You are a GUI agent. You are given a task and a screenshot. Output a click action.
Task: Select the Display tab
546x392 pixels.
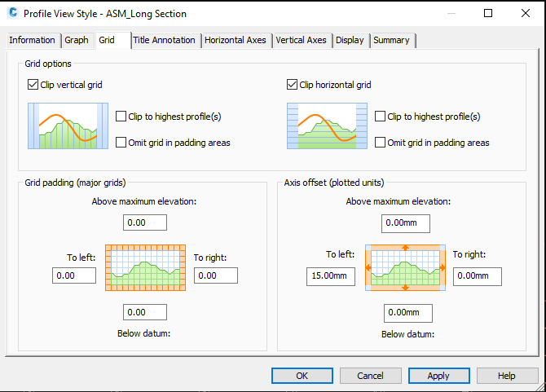[350, 40]
